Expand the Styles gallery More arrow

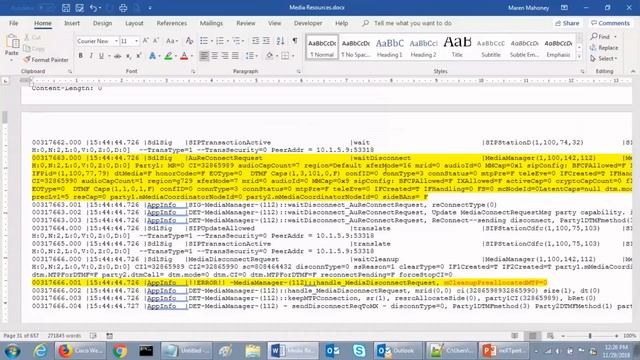coord(579,57)
